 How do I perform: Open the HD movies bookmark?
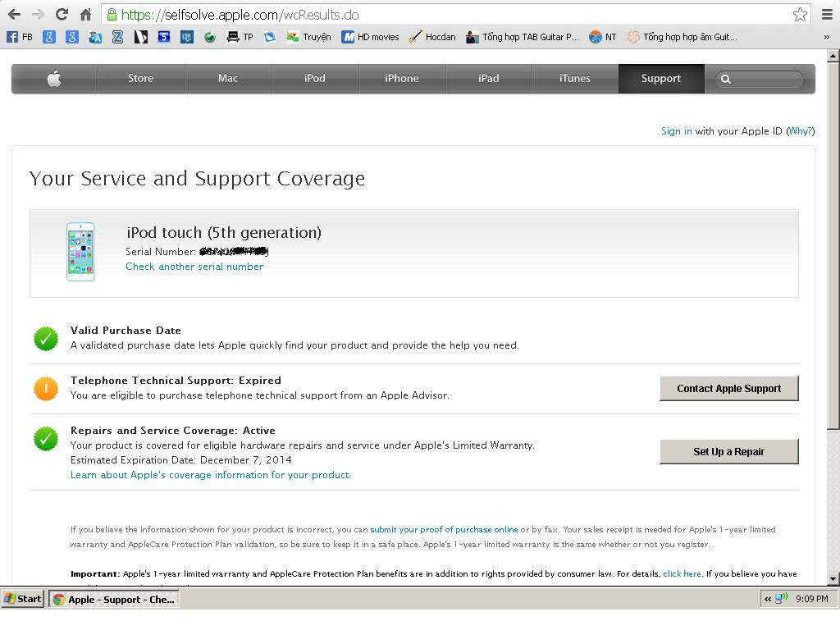tap(371, 37)
